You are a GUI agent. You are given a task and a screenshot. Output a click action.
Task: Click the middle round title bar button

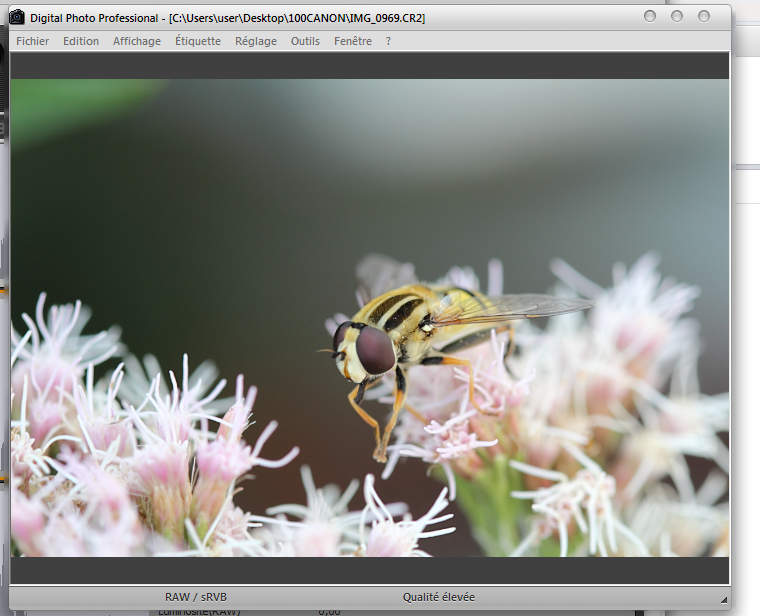tap(677, 16)
